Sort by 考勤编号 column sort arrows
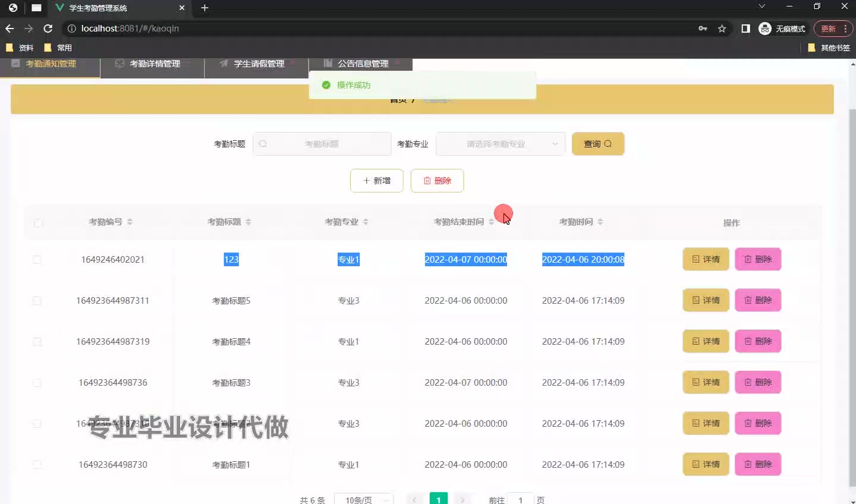The width and height of the screenshot is (856, 504). [130, 222]
